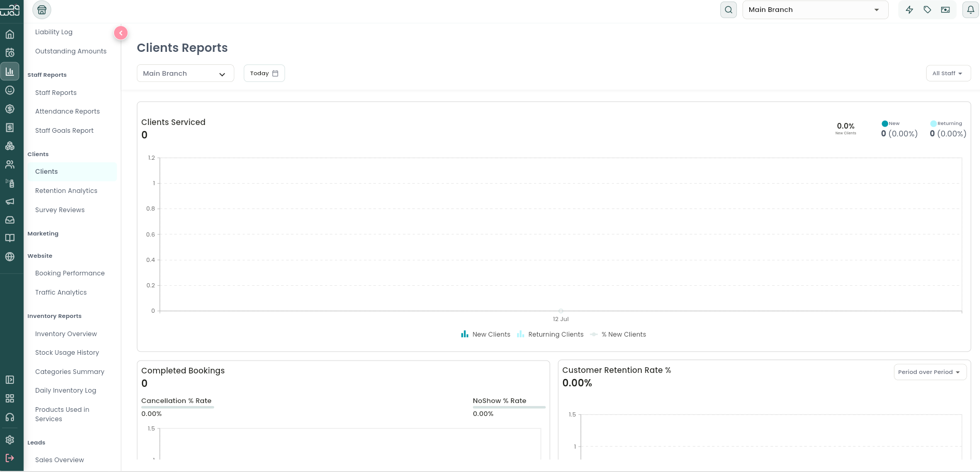Click the teal New clients color dot
Viewport: 980px width, 472px height.
(x=885, y=123)
